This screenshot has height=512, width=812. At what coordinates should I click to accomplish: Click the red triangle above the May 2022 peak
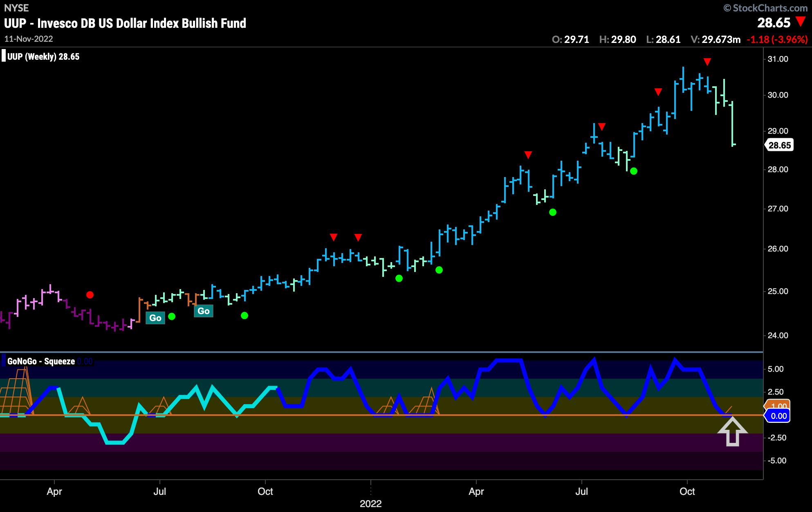tap(528, 155)
